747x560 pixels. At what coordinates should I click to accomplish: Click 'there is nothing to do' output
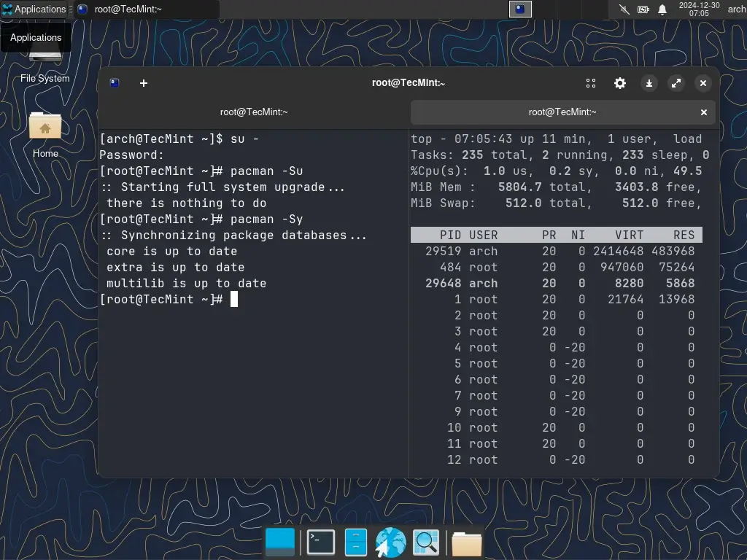tap(186, 203)
